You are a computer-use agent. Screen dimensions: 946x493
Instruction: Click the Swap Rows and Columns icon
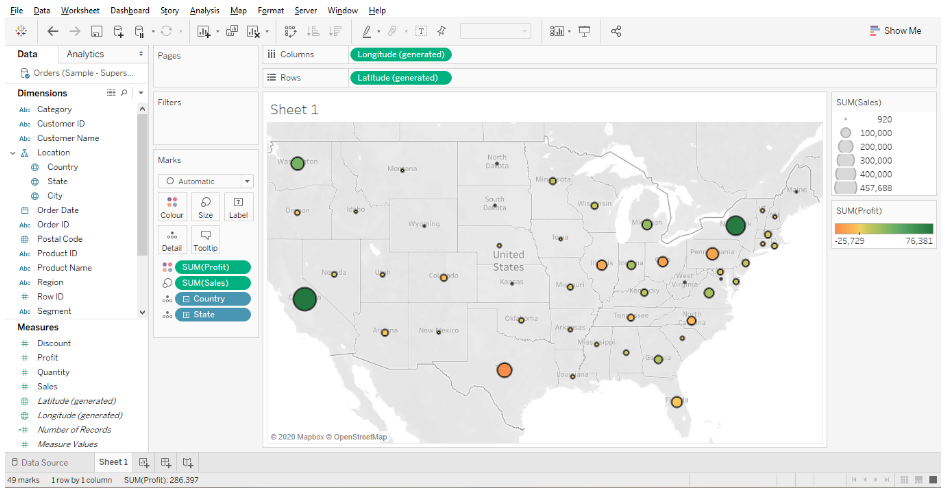[290, 31]
